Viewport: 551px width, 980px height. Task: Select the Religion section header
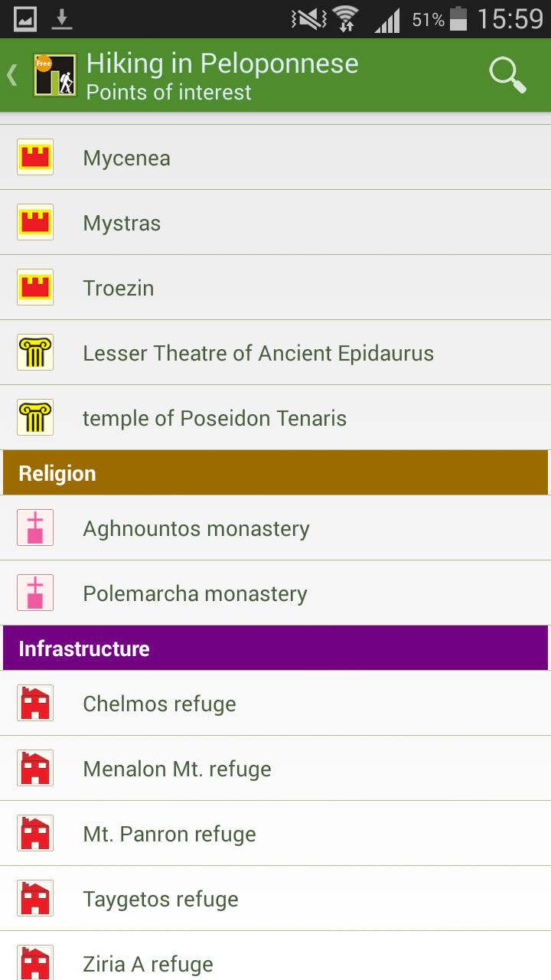(275, 473)
